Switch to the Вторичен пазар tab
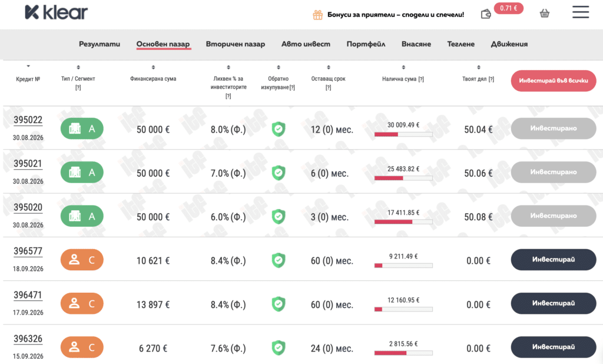 point(236,44)
